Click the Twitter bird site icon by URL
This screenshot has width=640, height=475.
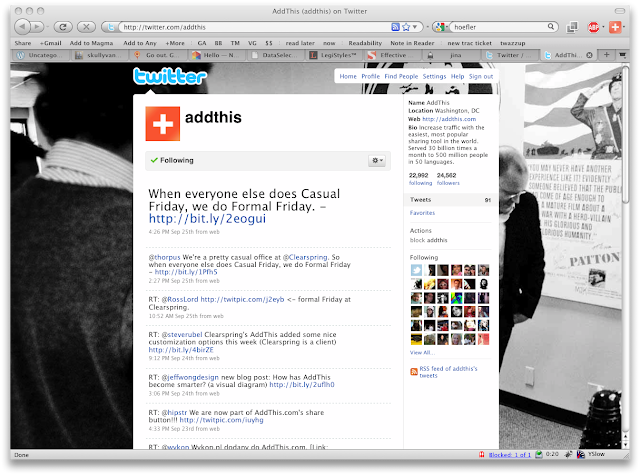(x=110, y=27)
